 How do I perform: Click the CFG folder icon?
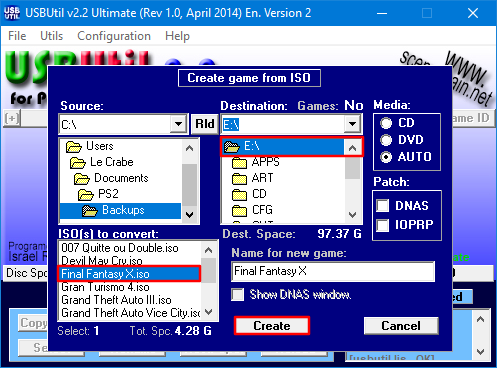[x=239, y=210]
